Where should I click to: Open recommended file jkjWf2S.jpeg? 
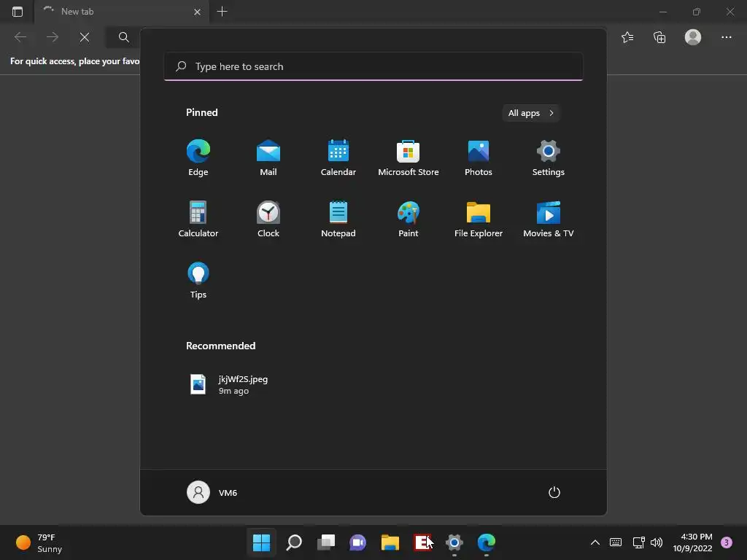tap(229, 384)
